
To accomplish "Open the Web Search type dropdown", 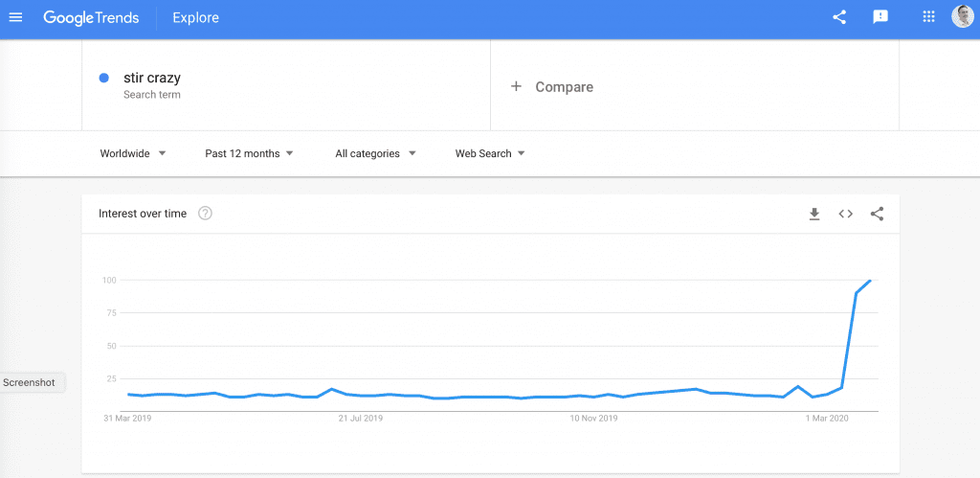I will [x=489, y=153].
